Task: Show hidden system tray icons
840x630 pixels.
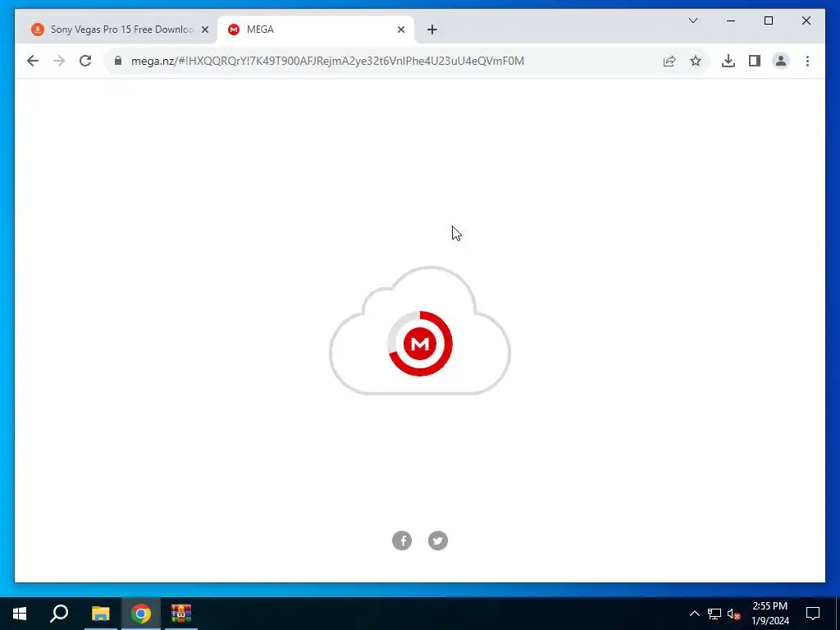Action: click(x=694, y=614)
